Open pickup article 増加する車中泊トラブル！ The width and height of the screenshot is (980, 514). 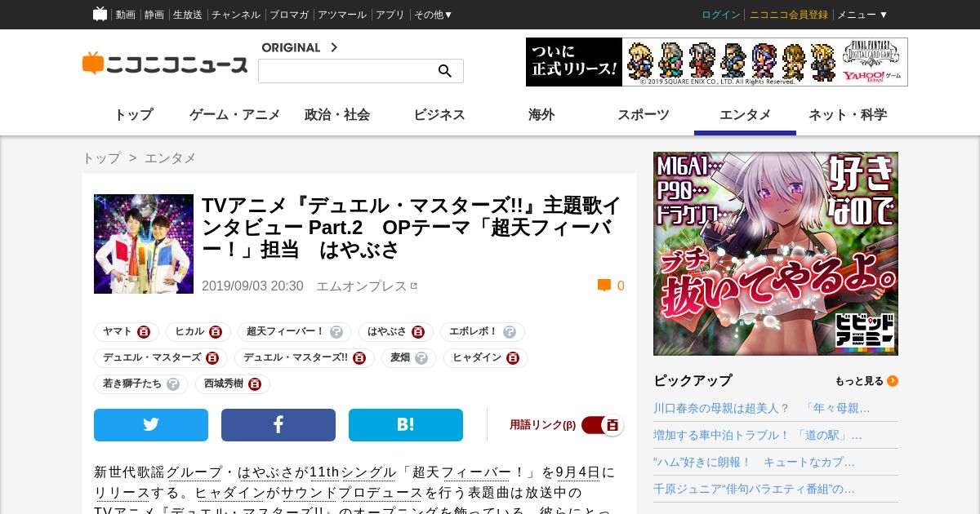[x=758, y=435]
